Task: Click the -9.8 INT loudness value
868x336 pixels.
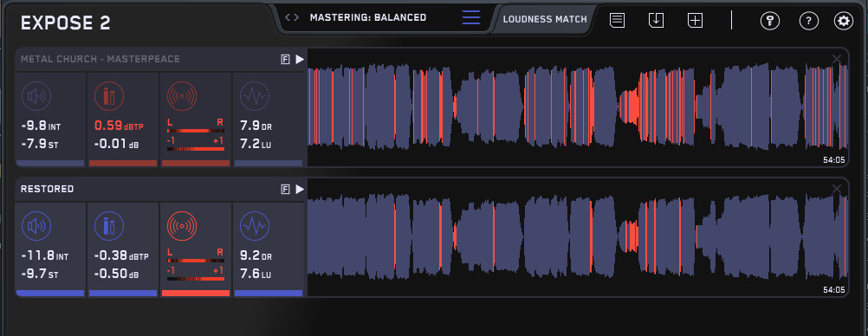Action: (x=41, y=126)
